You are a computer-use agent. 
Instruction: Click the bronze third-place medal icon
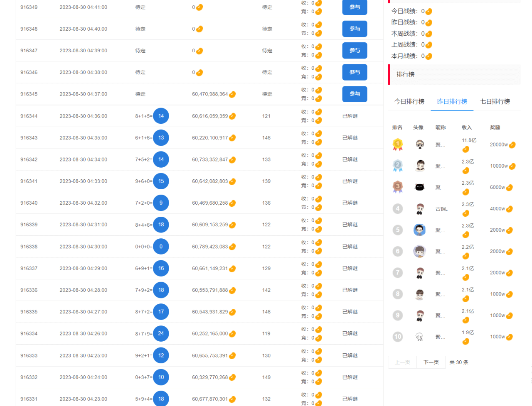point(398,187)
